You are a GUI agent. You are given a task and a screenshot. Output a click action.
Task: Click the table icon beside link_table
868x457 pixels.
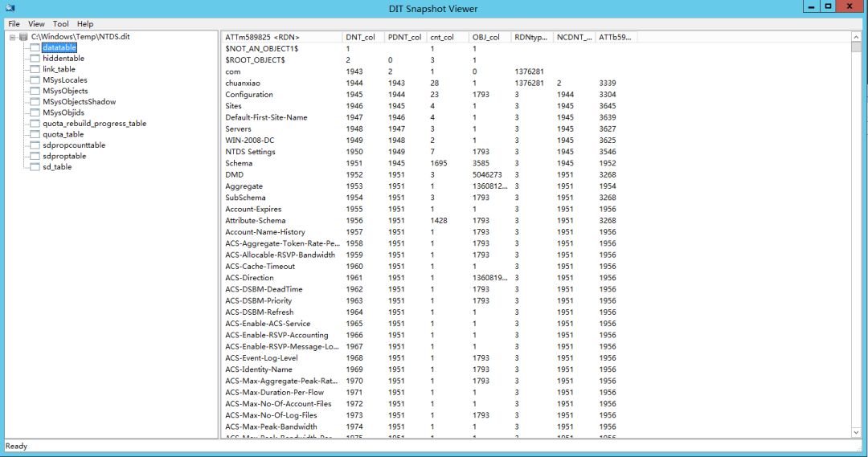coord(35,69)
